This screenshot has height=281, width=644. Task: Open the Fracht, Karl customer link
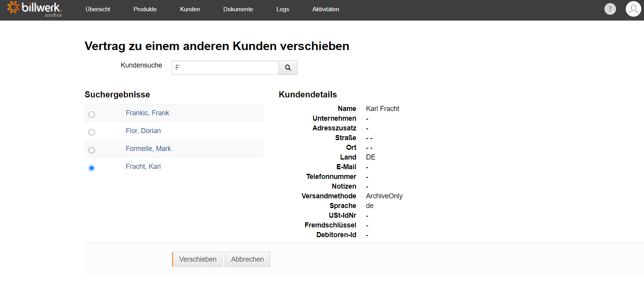[143, 167]
